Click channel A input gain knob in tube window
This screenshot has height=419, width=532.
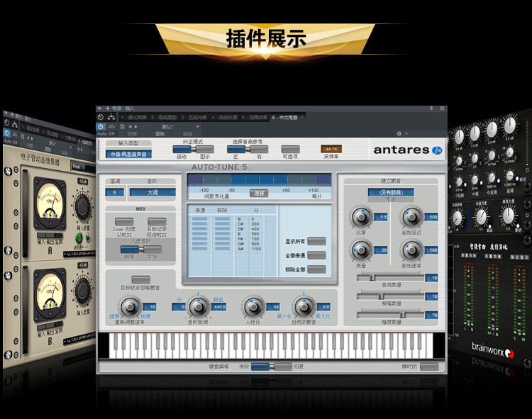click(x=82, y=206)
